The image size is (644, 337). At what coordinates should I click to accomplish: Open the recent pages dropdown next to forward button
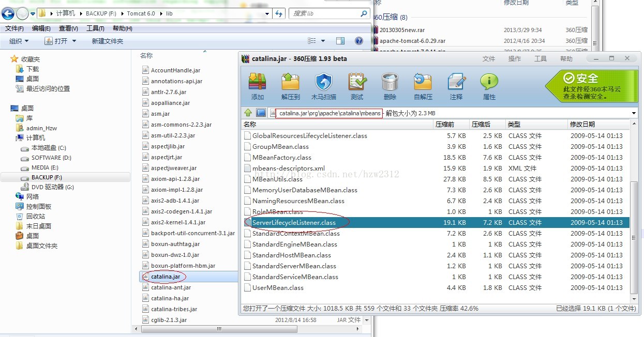33,13
